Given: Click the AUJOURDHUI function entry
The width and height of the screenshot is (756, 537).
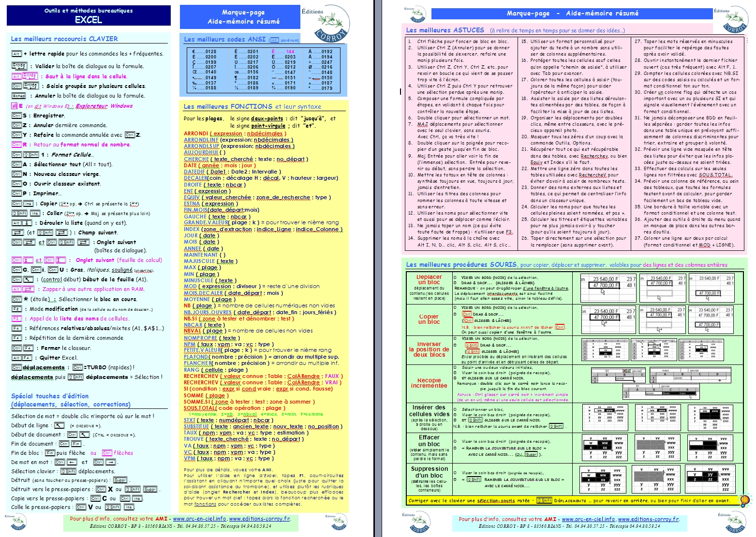Looking at the screenshot, I should coord(205,152).
